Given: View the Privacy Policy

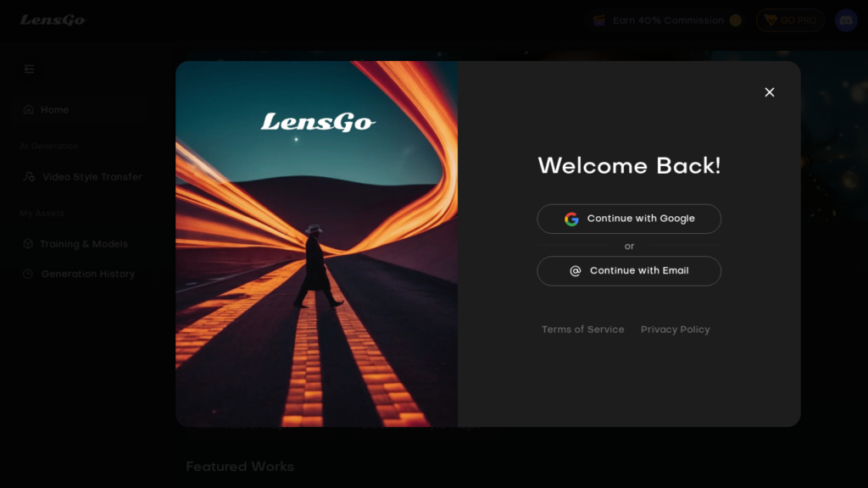Looking at the screenshot, I should click(675, 329).
